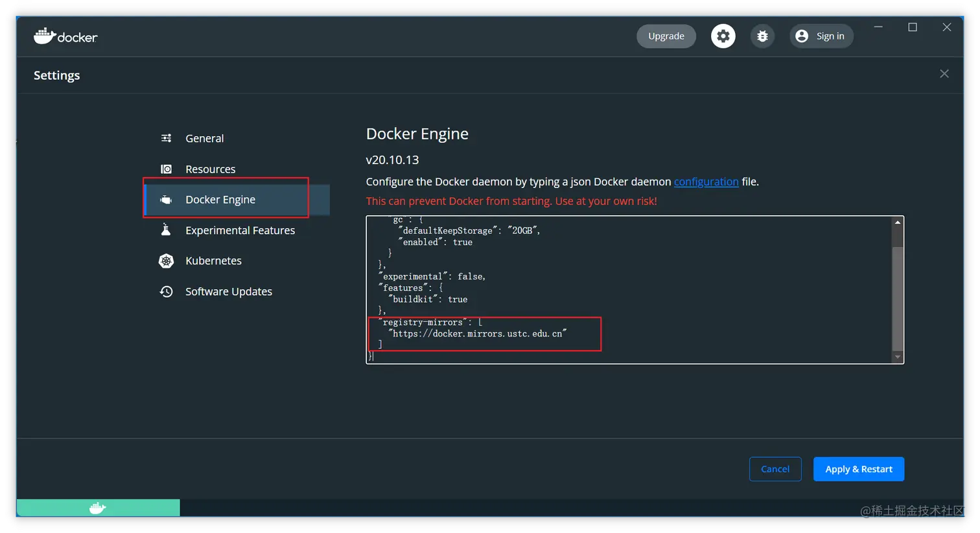Maximize the Docker Desktop window
The image size is (980, 533).
click(913, 27)
